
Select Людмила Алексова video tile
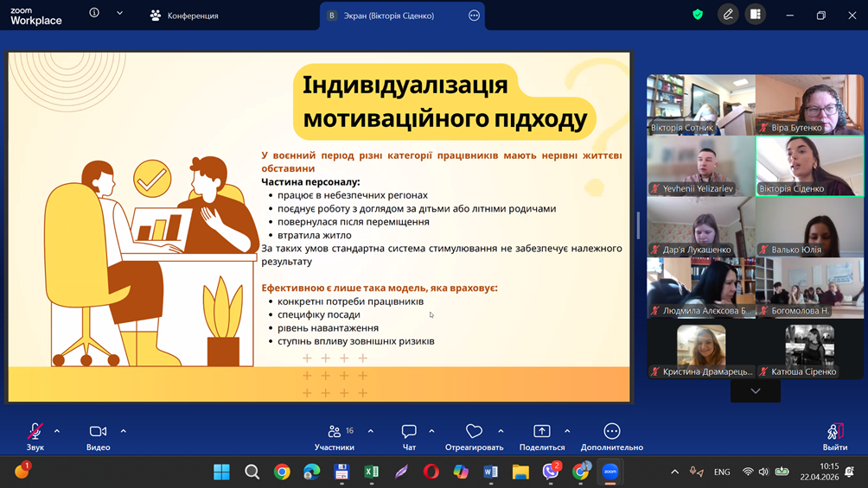[701, 288]
